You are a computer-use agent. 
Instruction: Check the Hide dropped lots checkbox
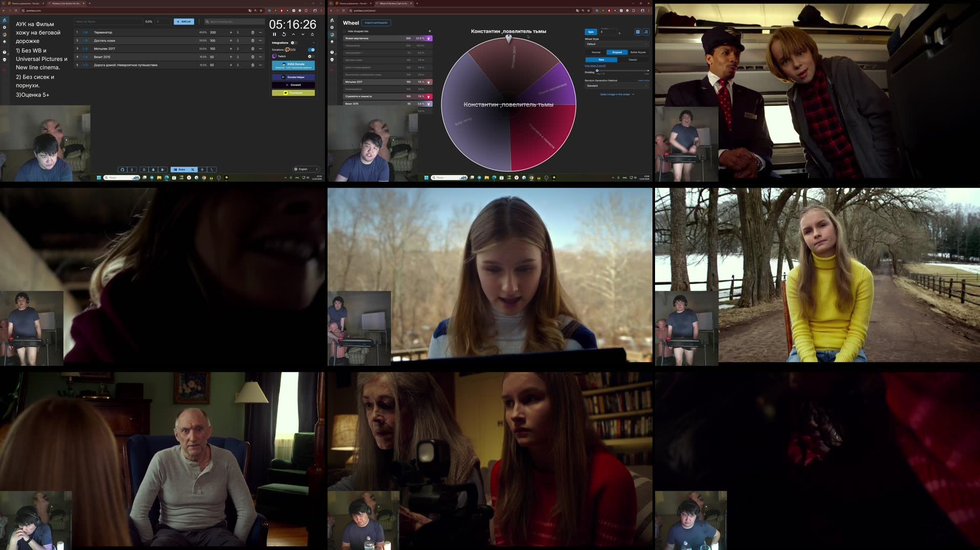click(x=344, y=31)
